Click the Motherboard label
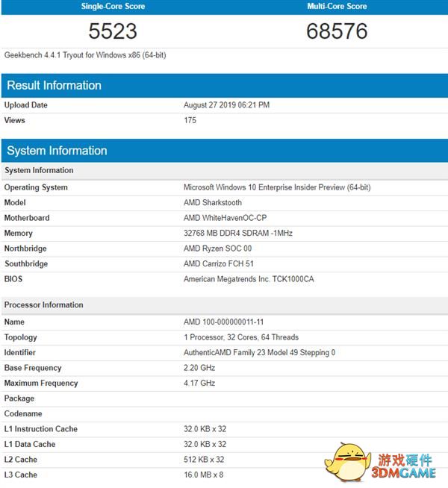Screen dimensions: 448x488 click(27, 218)
